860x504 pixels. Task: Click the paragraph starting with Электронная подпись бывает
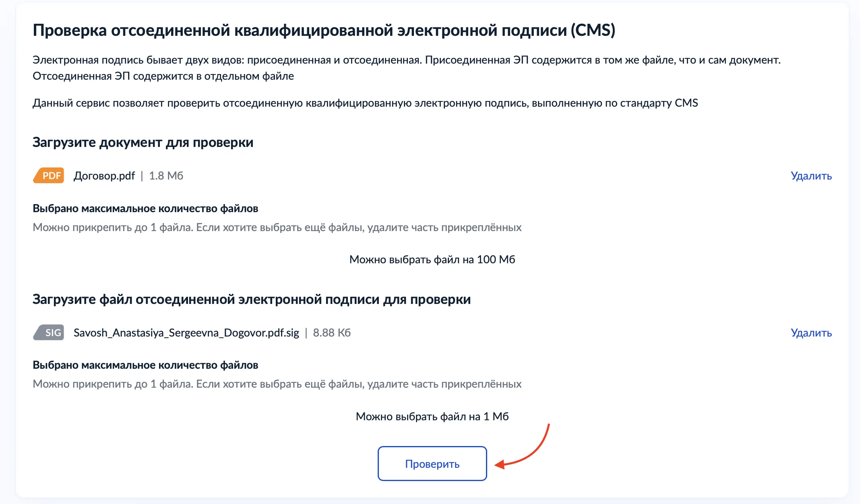(406, 68)
